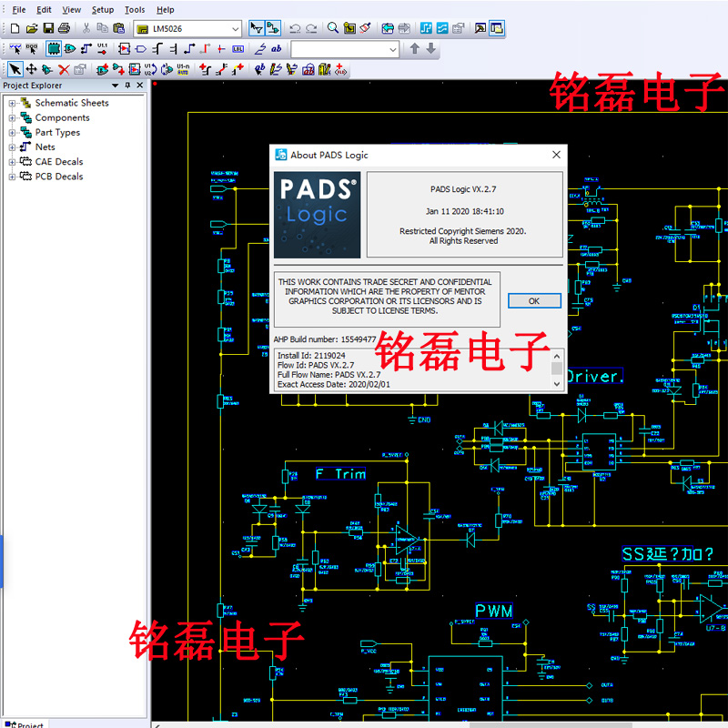
Task: Open the Tools menu
Action: click(135, 10)
